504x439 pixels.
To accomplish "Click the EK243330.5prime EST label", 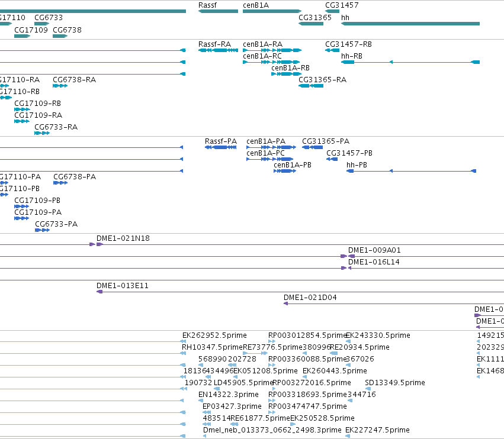I will tap(378, 335).
